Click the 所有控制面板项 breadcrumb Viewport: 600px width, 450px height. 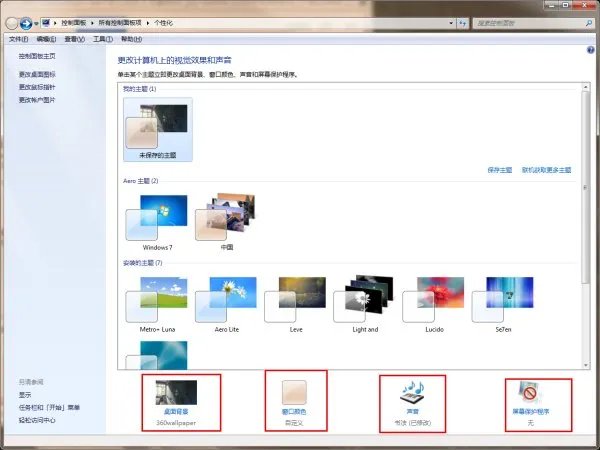point(120,23)
